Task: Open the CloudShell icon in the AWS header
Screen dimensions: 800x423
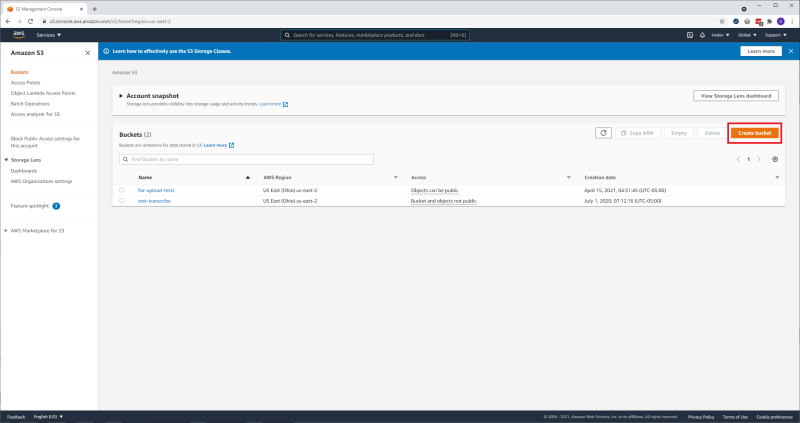Action: coord(690,35)
